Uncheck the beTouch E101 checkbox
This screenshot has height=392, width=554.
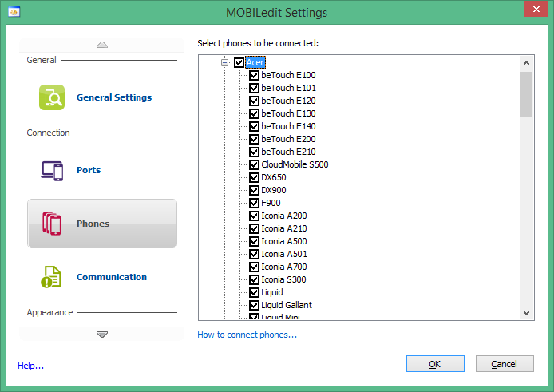coord(254,88)
